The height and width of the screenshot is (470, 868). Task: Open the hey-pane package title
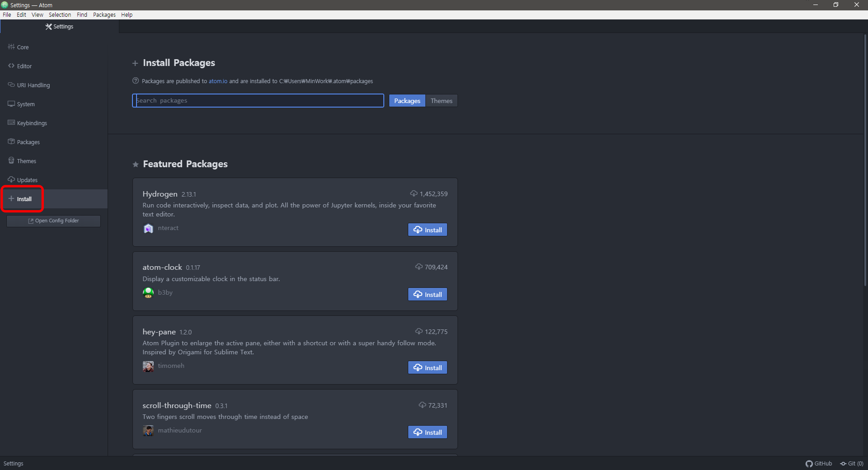click(x=159, y=332)
